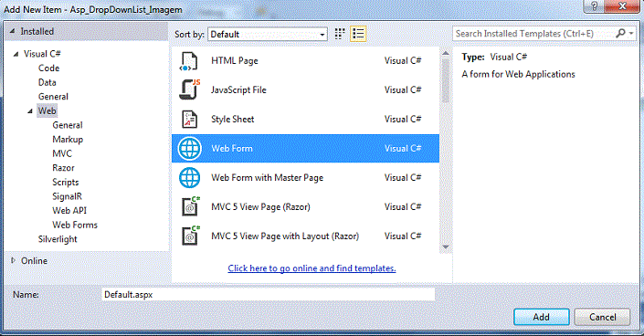Switch to small icons grid view
Screen dimensions: 644x336
(x=340, y=34)
